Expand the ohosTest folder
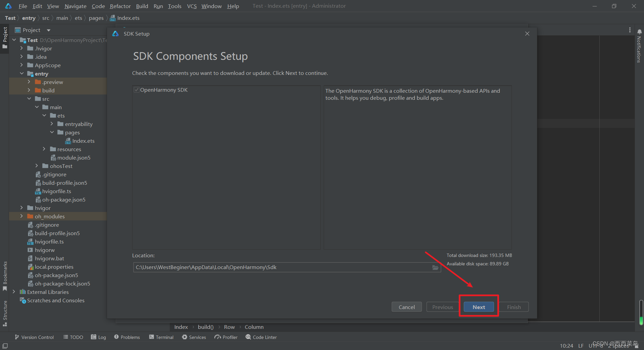 coord(37,166)
